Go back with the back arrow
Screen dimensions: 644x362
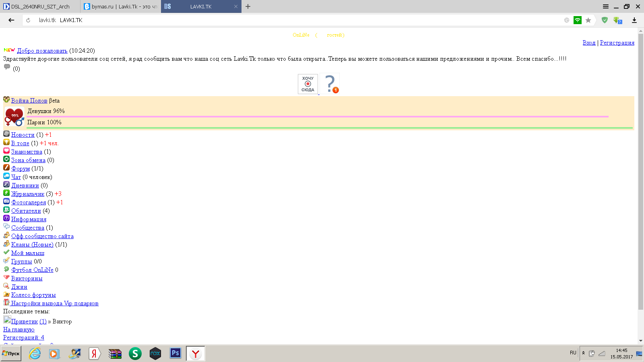click(x=11, y=20)
